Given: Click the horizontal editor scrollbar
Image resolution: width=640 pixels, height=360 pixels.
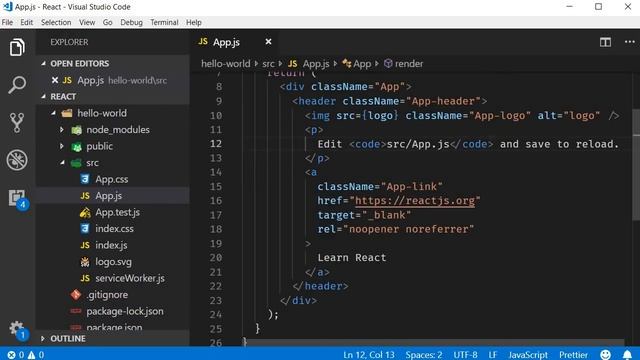Looking at the screenshot, I should click(x=435, y=342).
